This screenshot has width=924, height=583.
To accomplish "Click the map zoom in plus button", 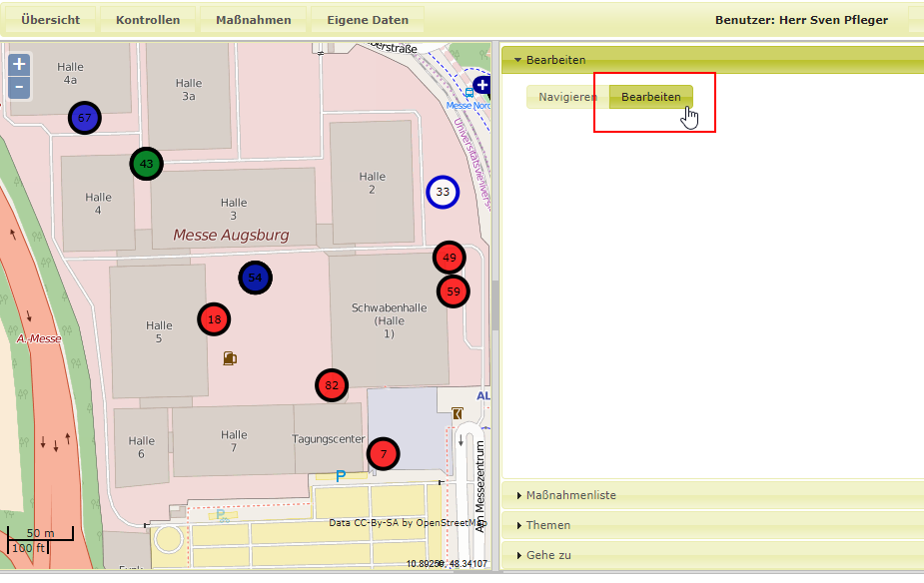I will (19, 65).
